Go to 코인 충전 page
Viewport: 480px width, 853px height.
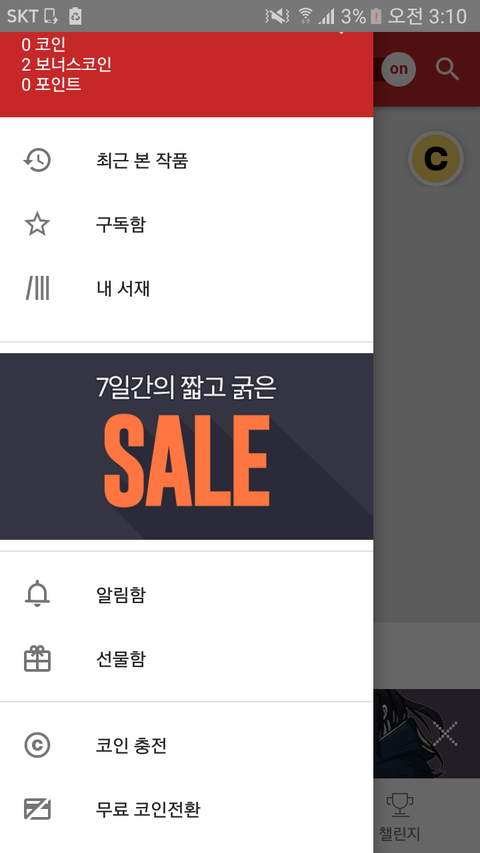click(187, 745)
